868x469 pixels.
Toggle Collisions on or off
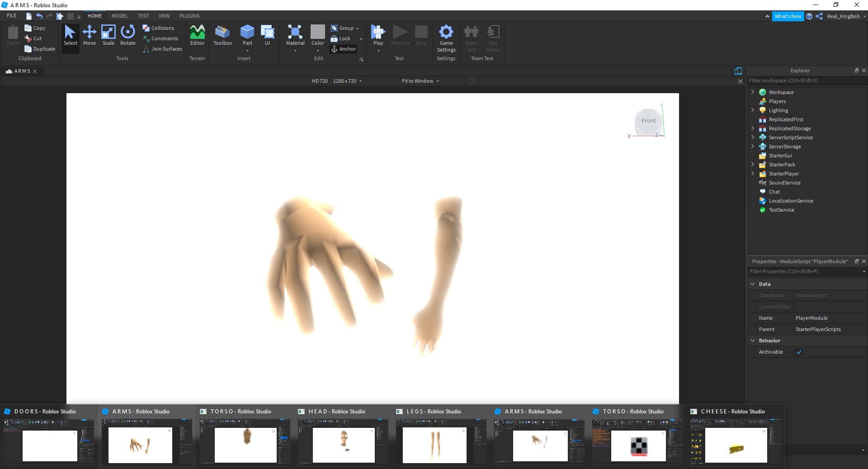158,28
